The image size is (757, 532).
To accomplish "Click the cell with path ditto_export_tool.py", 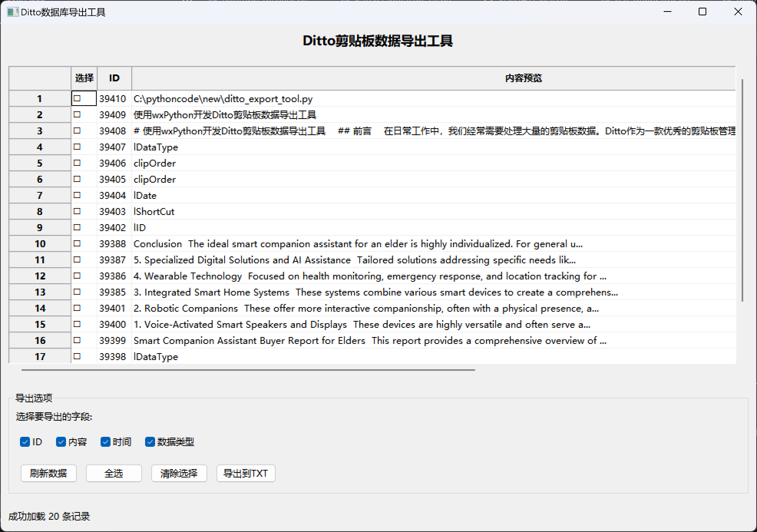I will click(x=434, y=99).
